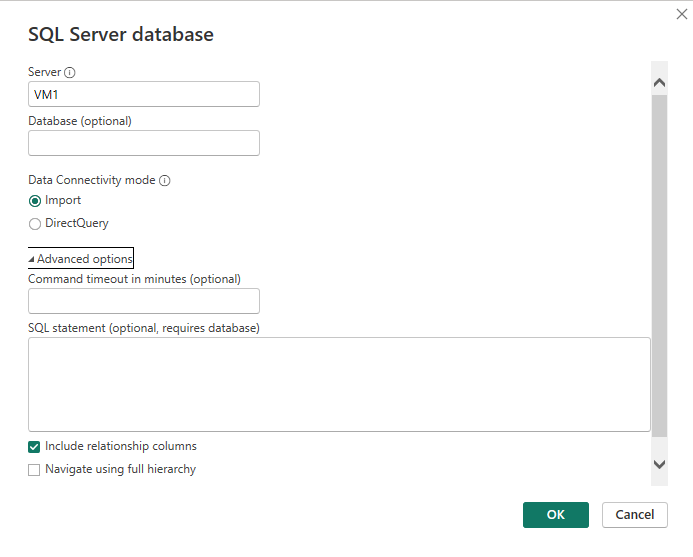Click the "Command timeout in minutes (optional)" label
This screenshot has height=557, width=693.
pos(134,279)
